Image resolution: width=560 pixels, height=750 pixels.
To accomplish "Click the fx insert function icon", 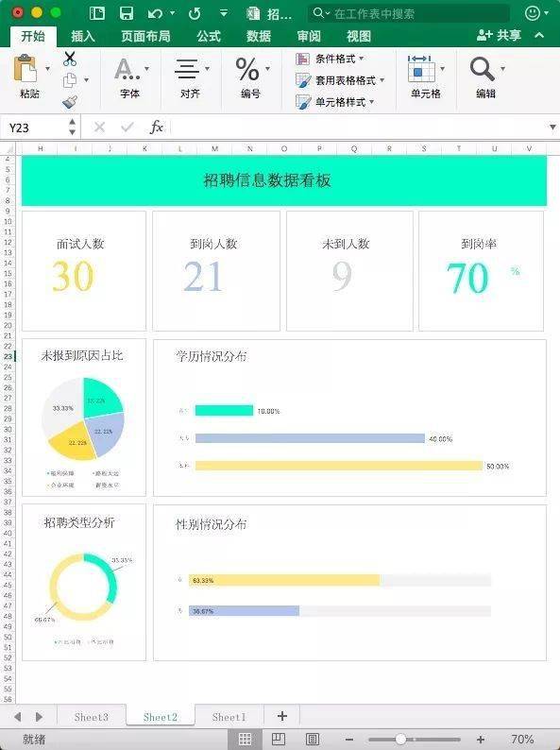I will coord(157,128).
